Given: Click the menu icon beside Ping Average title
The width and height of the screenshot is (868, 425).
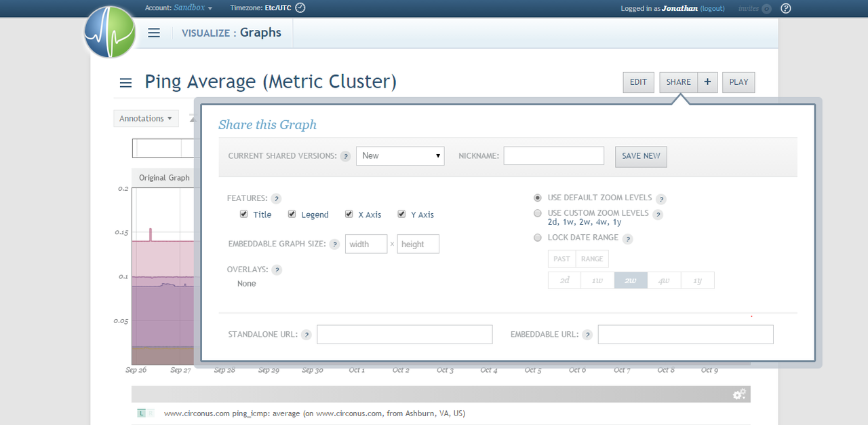Looking at the screenshot, I should pos(125,82).
